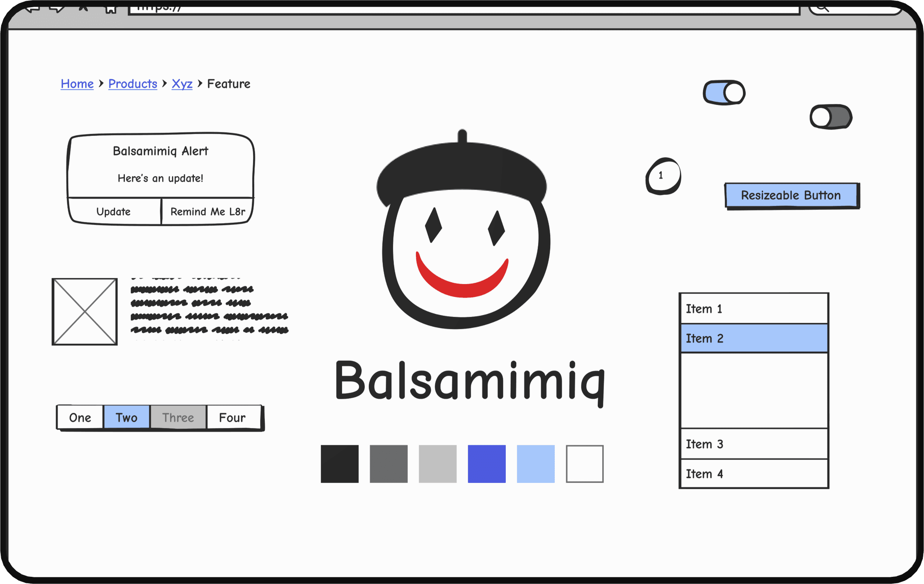Pick the royal blue color swatch

click(487, 464)
